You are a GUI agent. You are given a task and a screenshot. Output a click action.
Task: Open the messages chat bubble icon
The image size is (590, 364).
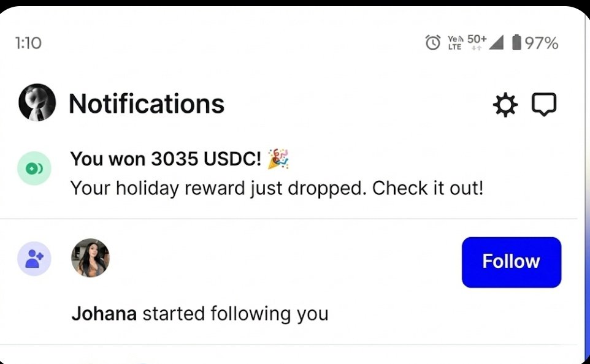[543, 105]
